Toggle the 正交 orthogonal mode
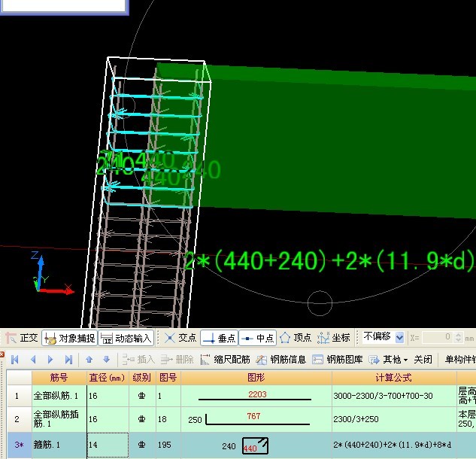Image resolution: width=476 pixels, height=459 pixels. coord(22,338)
